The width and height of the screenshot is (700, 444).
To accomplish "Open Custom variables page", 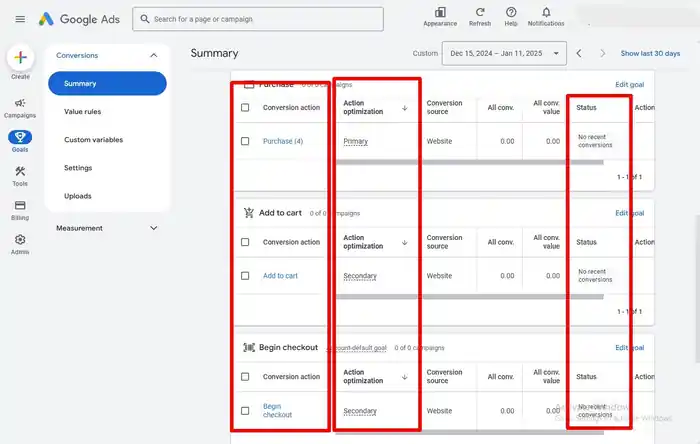I will click(x=93, y=140).
